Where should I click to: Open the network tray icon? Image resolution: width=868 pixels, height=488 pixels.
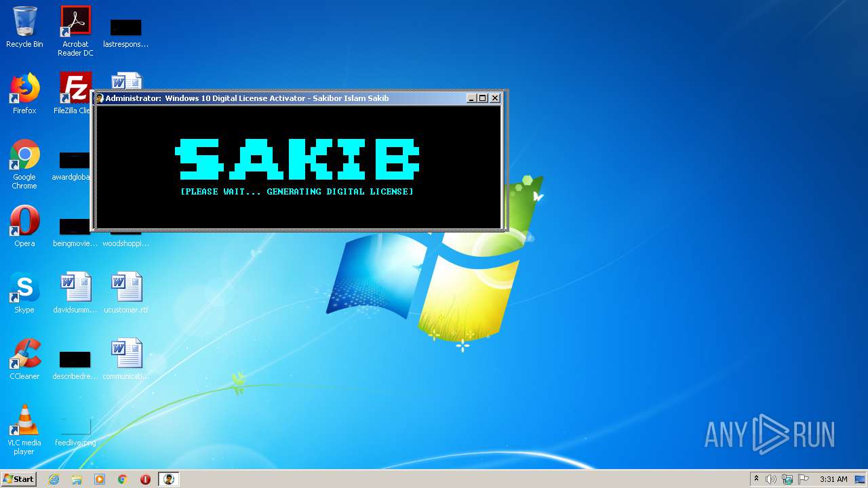coord(787,479)
